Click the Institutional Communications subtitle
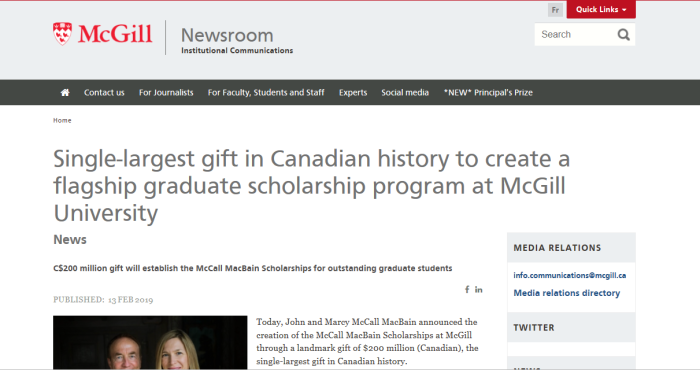Viewport: 700px width, 370px height. point(237,51)
